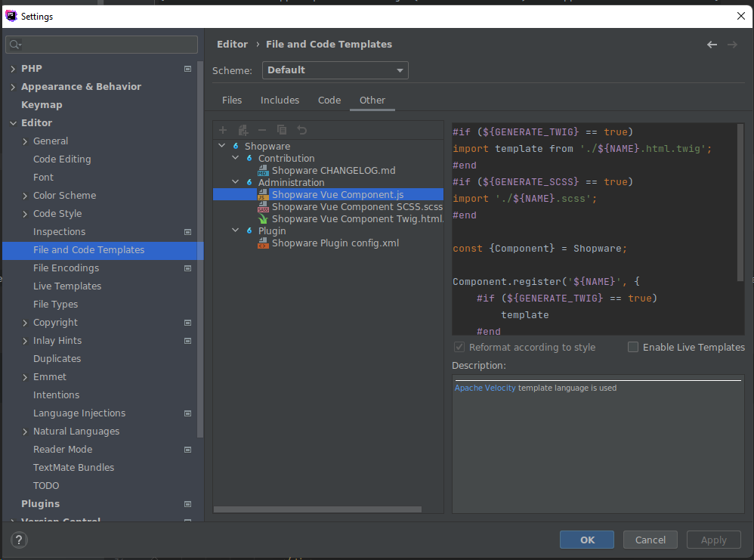Collapse the Administration tree node
The width and height of the screenshot is (754, 560).
click(235, 182)
